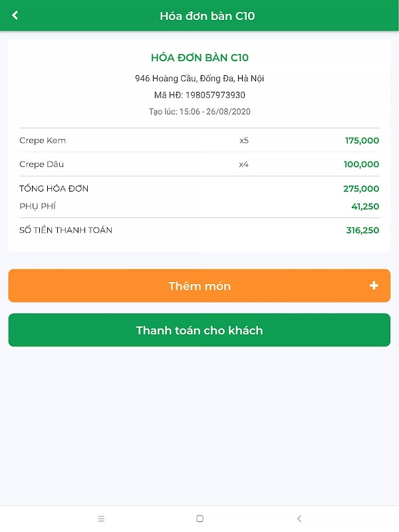Tap the Thêm món button
The height and width of the screenshot is (532, 399).
coord(199,286)
